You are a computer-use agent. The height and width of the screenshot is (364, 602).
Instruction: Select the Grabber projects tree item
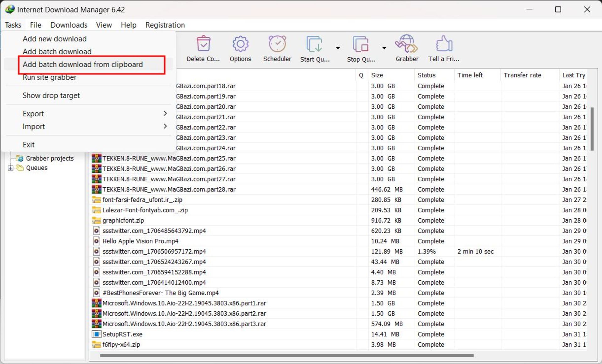50,158
